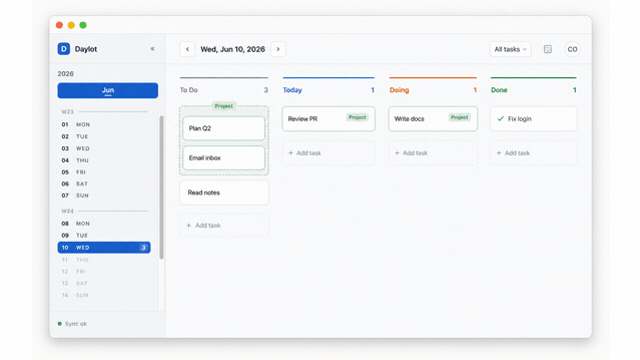Click the sidebar date list scrollbar
Image resolution: width=640 pixels, height=360 pixels.
[161, 187]
